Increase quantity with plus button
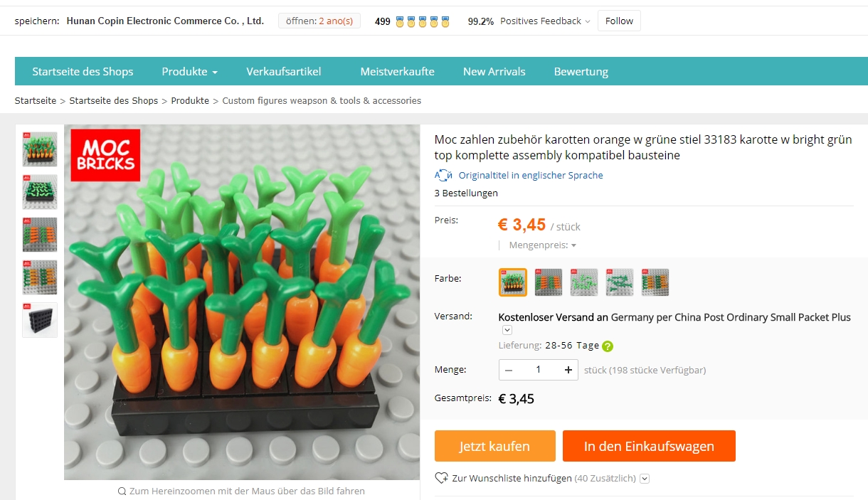The height and width of the screenshot is (500, 868). coord(568,370)
